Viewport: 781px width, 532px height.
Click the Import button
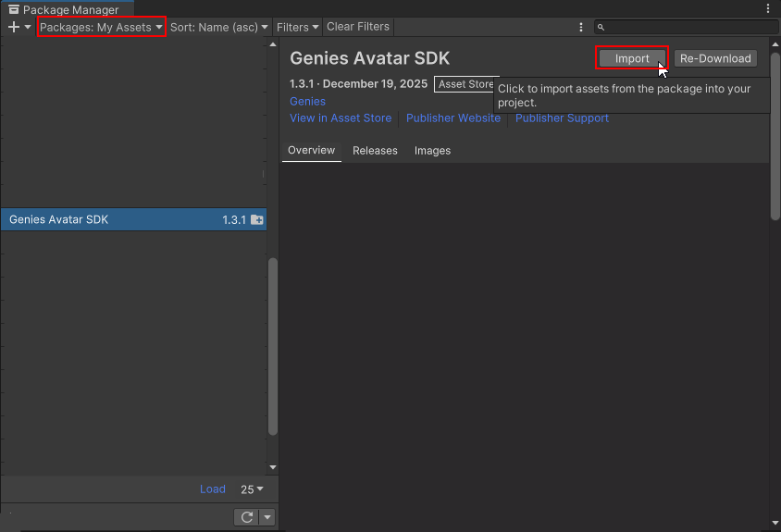(x=632, y=58)
